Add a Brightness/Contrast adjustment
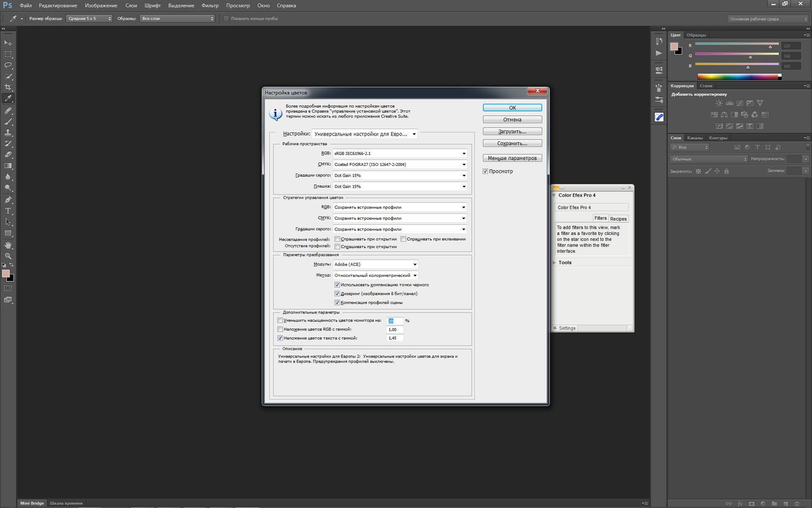Image resolution: width=812 pixels, height=508 pixels. coord(719,103)
